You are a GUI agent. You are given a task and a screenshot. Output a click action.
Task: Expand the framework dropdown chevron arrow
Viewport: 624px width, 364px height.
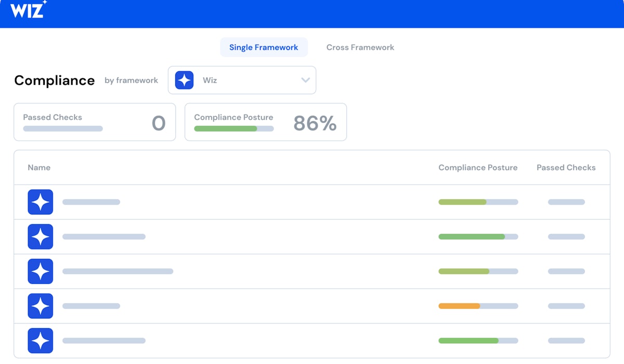pos(305,80)
